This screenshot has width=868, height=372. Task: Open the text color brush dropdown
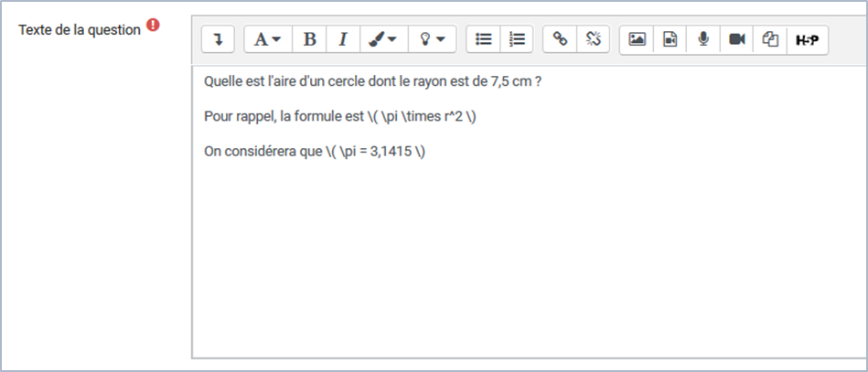(x=383, y=39)
